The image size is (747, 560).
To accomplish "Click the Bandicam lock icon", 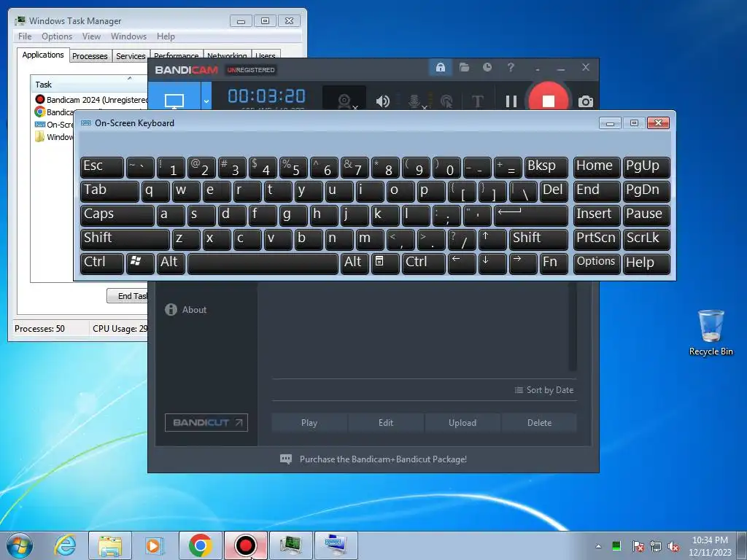I will [440, 68].
